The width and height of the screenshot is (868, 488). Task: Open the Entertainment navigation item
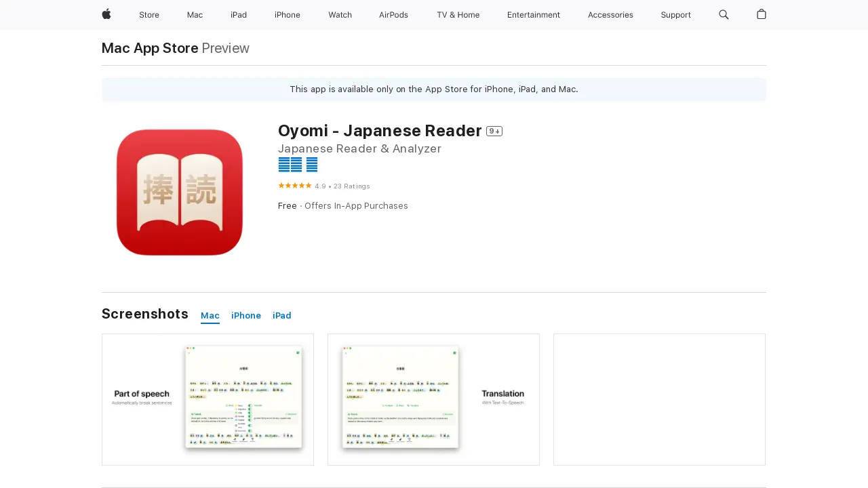[x=534, y=15]
